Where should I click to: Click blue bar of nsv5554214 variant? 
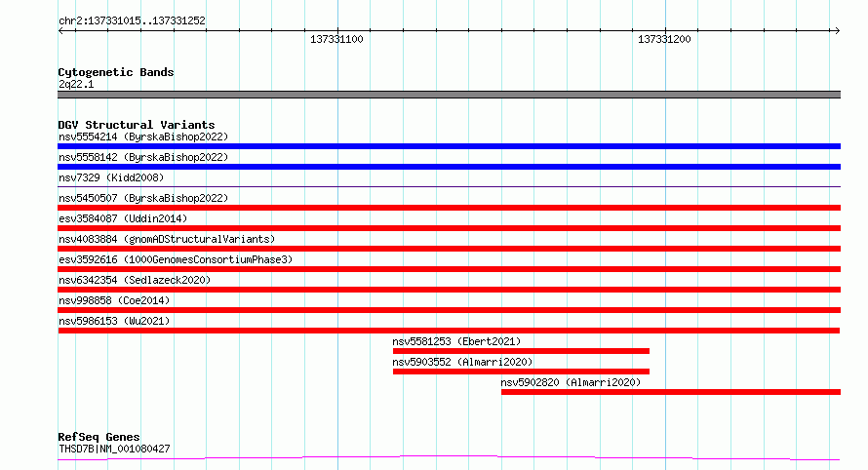pos(449,146)
